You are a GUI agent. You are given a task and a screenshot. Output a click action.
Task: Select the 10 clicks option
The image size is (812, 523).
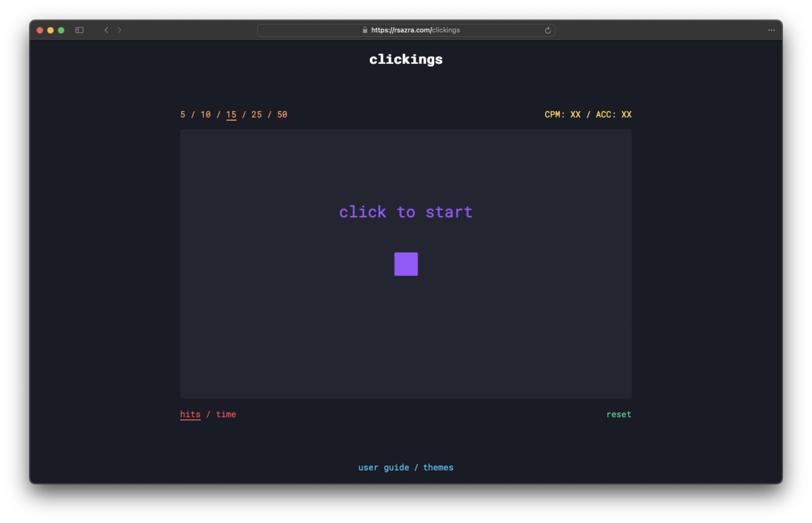point(205,115)
